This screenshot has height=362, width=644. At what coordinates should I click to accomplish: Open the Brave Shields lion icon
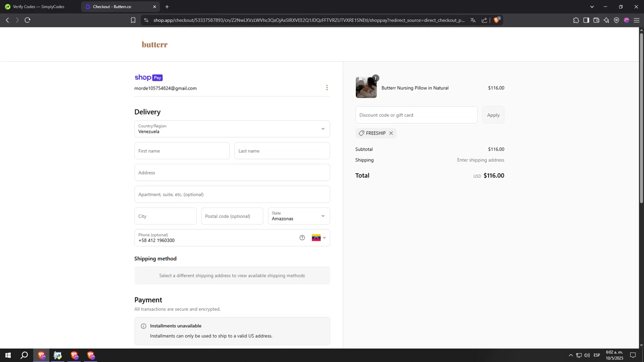pyautogui.click(x=497, y=20)
